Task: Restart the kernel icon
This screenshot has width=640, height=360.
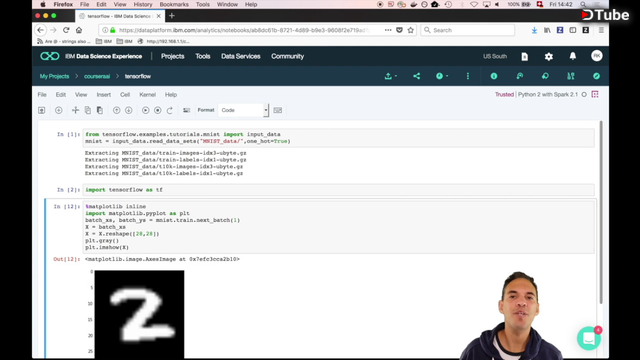Action: (170, 110)
